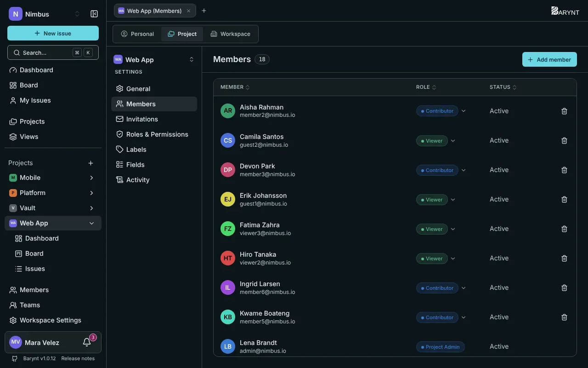Viewport: 588px width, 368px height.
Task: Change Ingrid Larsen's Contributor role dropdown
Action: coord(441,288)
